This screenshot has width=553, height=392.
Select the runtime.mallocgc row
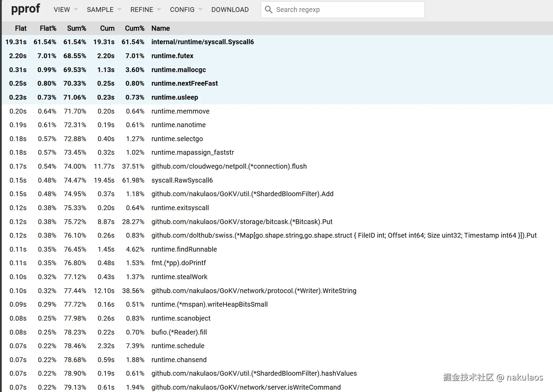click(179, 70)
